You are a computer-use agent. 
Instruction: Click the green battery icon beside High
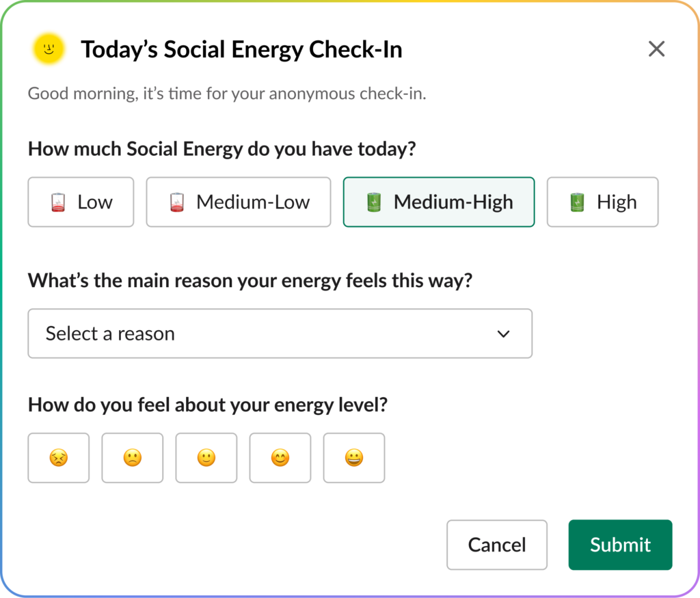click(x=578, y=202)
